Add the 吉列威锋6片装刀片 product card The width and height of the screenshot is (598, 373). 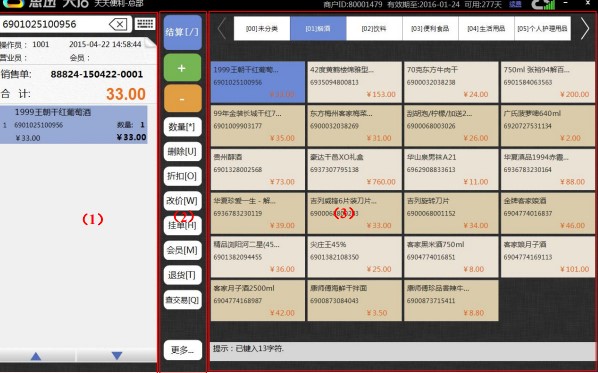point(354,213)
